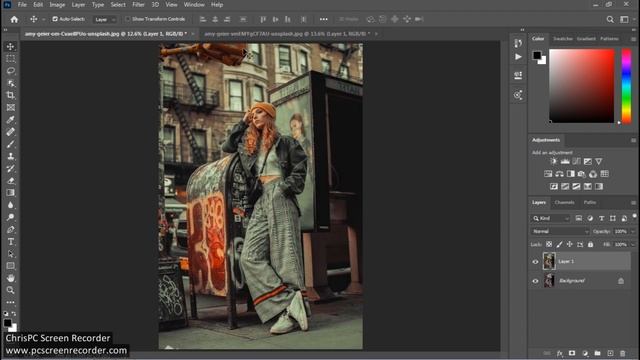Toggle lock image pixels brush icon
The width and height of the screenshot is (640, 360).
(x=559, y=244)
